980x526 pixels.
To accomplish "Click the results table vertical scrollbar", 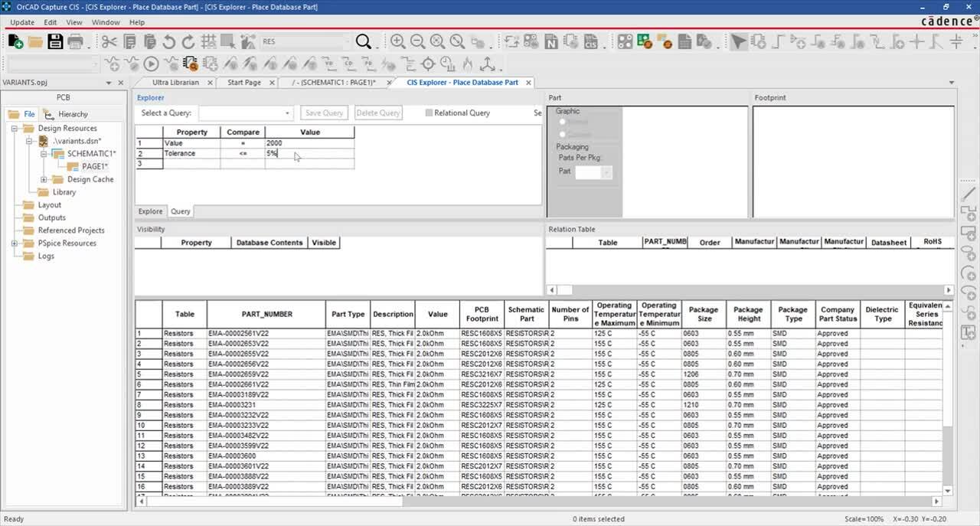I will (948, 398).
